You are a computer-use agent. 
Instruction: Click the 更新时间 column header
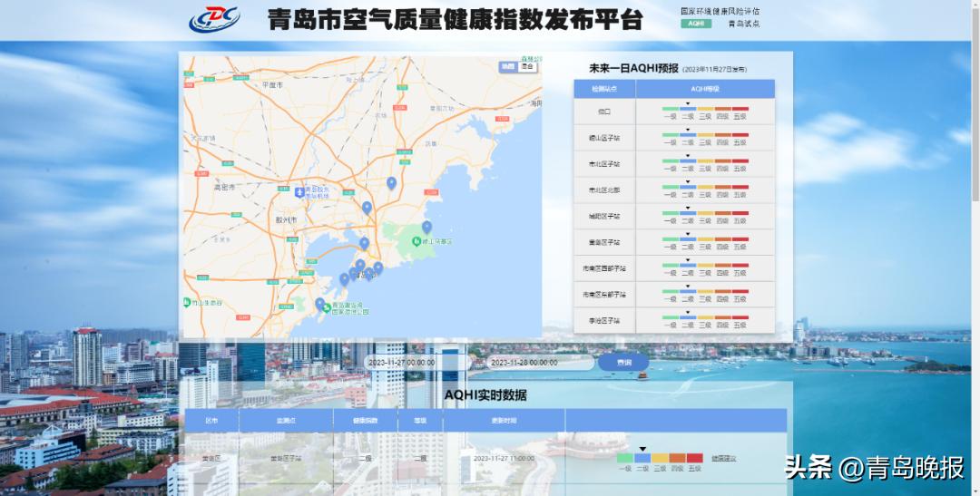click(x=504, y=421)
